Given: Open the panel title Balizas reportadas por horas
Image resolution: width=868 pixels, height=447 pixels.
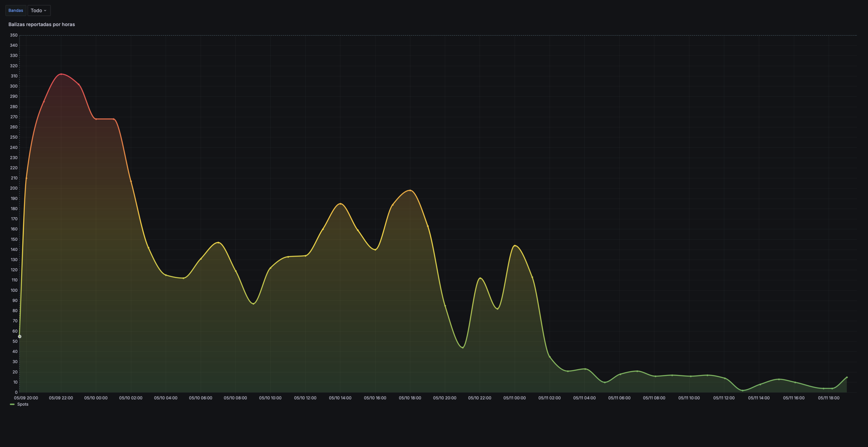Looking at the screenshot, I should tap(41, 24).
